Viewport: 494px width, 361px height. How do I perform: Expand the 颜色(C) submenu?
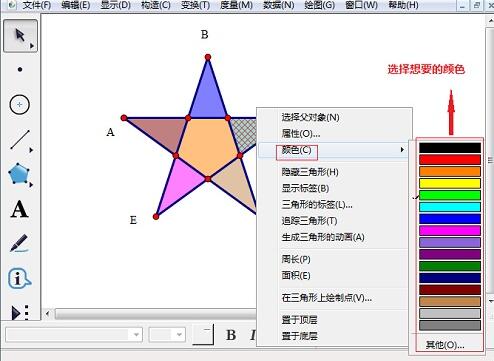[334, 150]
